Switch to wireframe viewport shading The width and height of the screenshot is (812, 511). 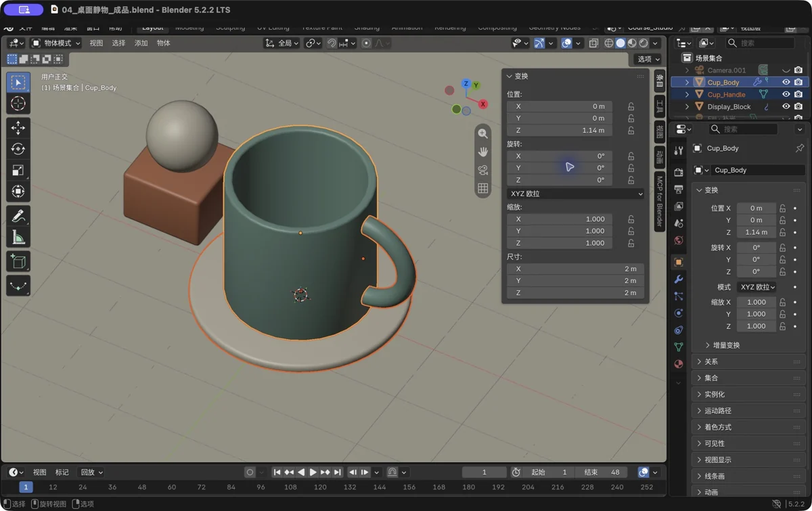coord(609,43)
